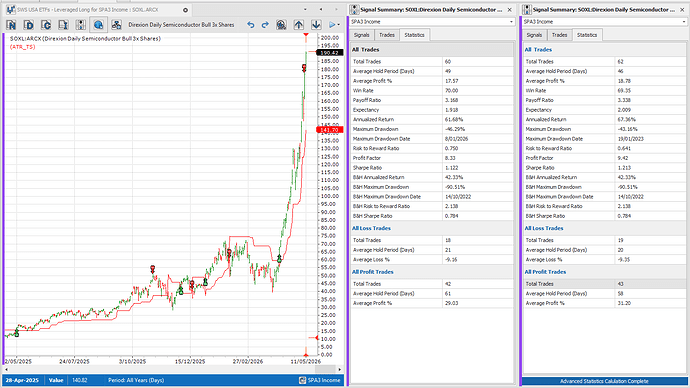Click the hierarchy structure toolbar icon
The height and width of the screenshot is (388, 690).
tap(116, 25)
